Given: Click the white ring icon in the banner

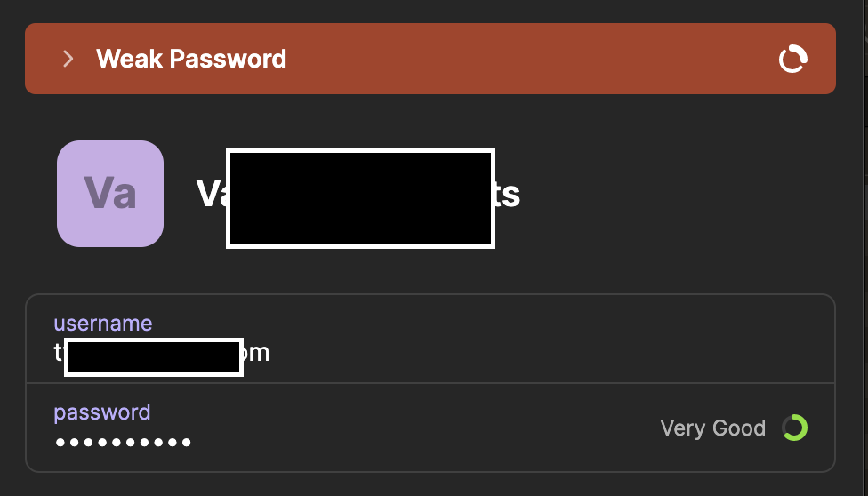Looking at the screenshot, I should pos(792,60).
